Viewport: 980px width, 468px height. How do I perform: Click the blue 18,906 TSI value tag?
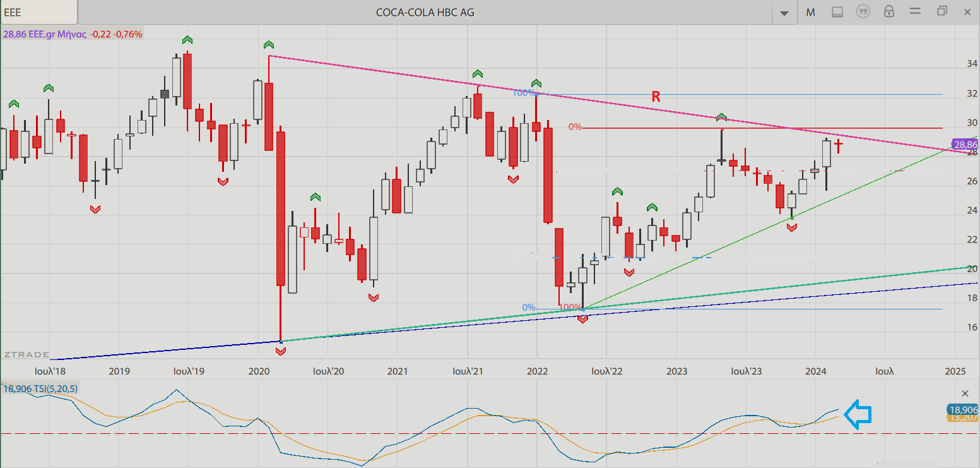pyautogui.click(x=963, y=409)
